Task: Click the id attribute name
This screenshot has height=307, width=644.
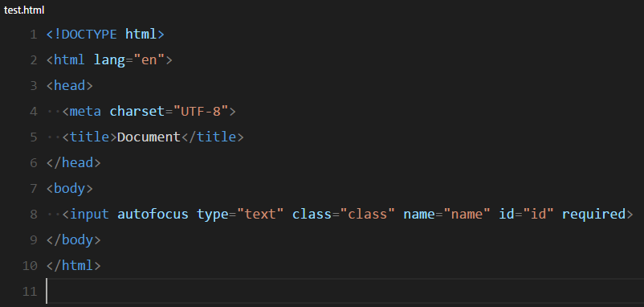Action: 507,215
